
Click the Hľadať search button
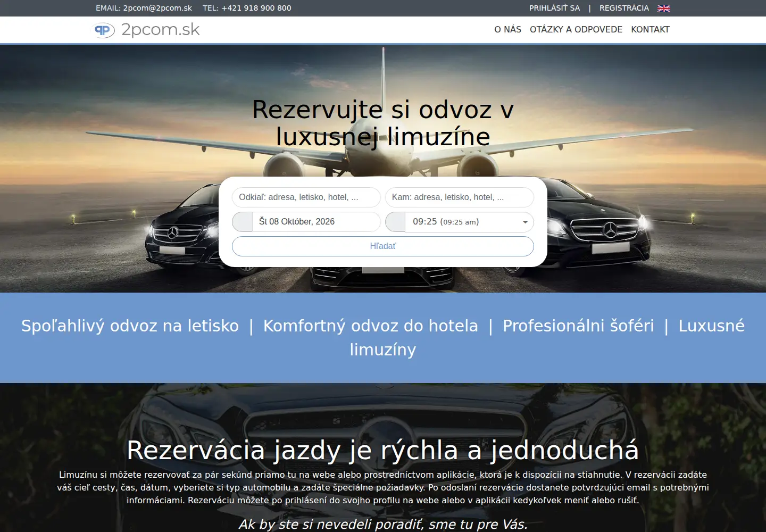point(383,246)
